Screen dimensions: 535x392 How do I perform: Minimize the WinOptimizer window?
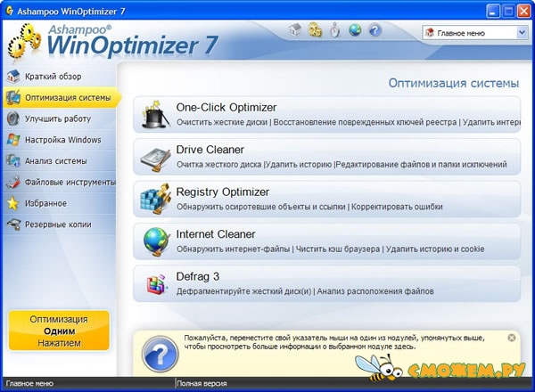coord(492,12)
